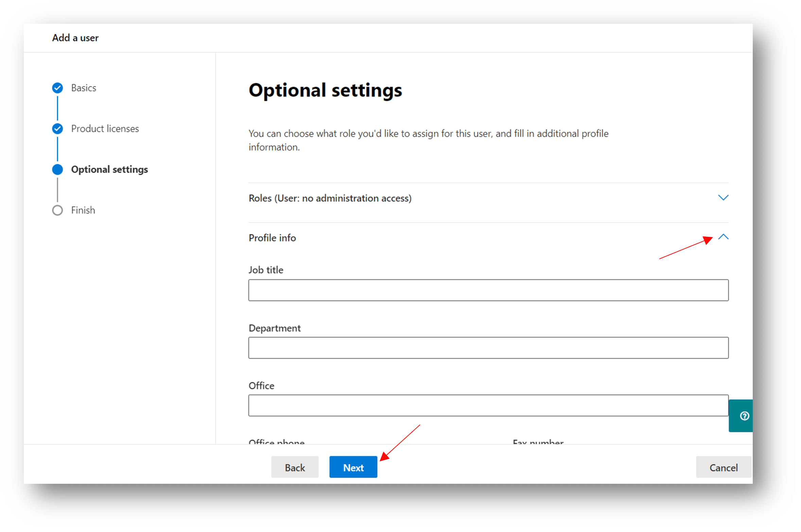This screenshot has width=801, height=532.
Task: Click the Optional settings step circle
Action: pyautogui.click(x=57, y=169)
